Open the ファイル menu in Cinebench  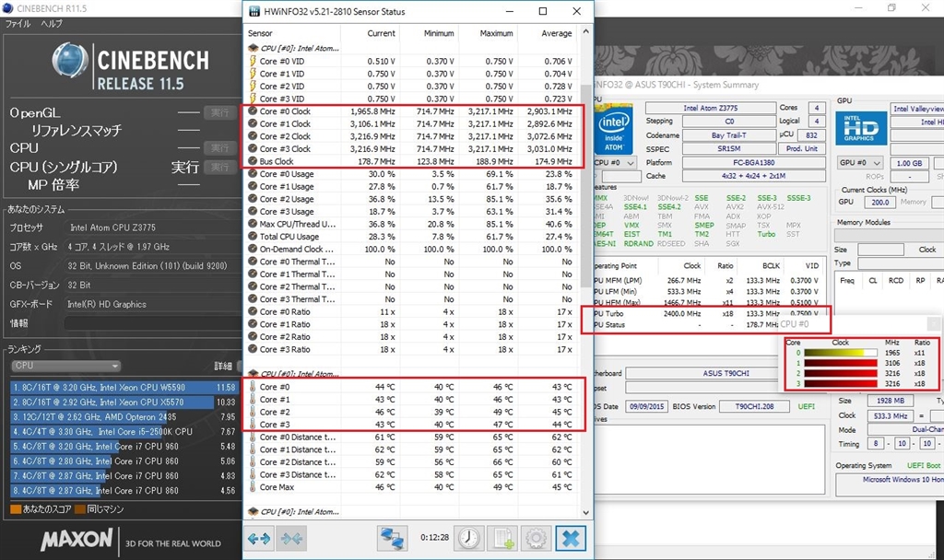tap(18, 23)
